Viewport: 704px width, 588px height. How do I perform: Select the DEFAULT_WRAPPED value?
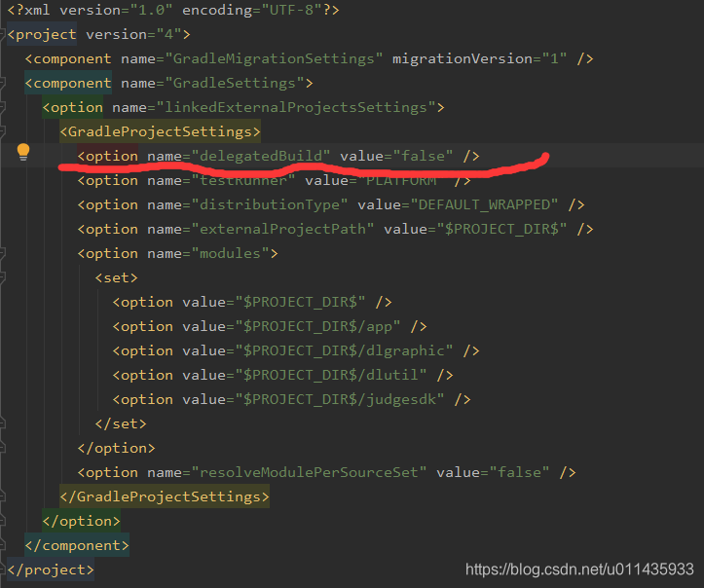[x=484, y=204]
